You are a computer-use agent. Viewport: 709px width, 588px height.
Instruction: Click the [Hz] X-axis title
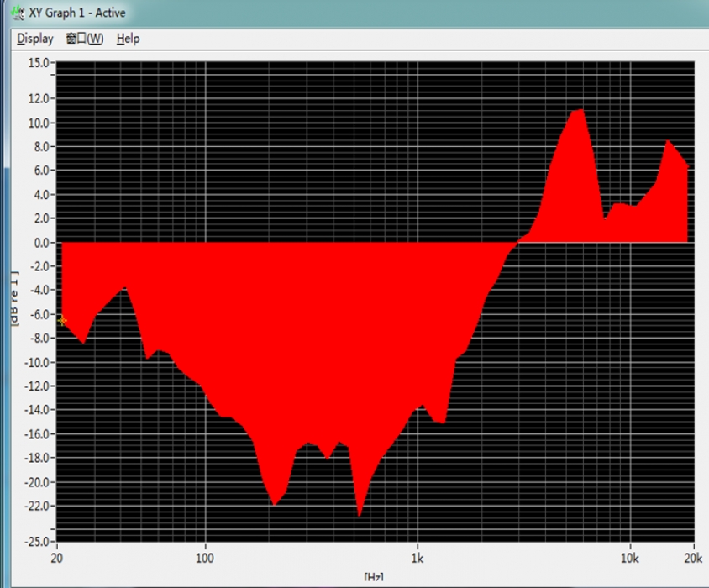point(374,577)
